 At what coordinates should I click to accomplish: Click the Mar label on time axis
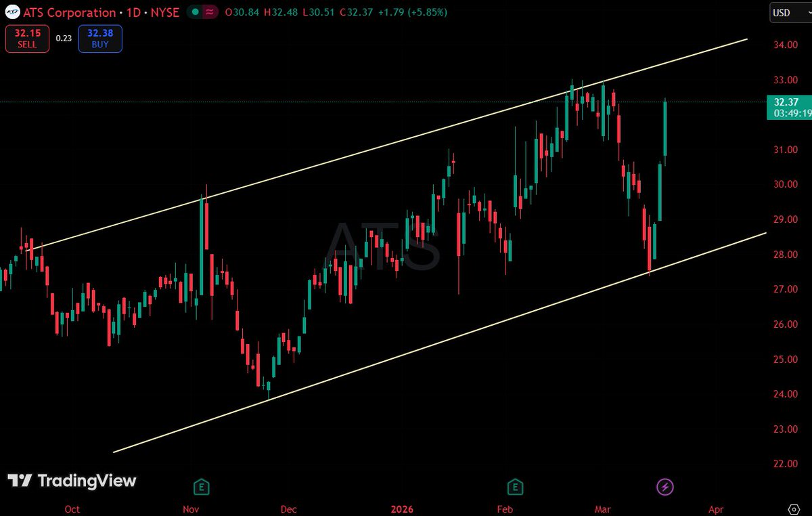(x=603, y=509)
